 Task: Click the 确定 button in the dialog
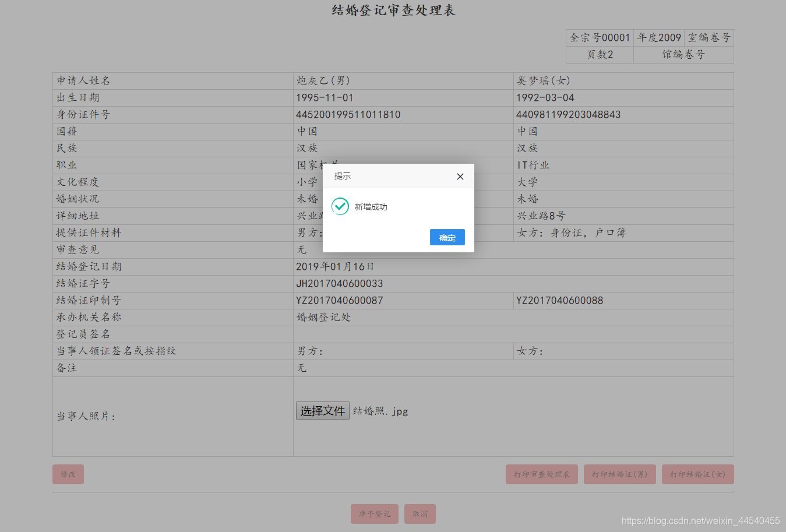(447, 237)
